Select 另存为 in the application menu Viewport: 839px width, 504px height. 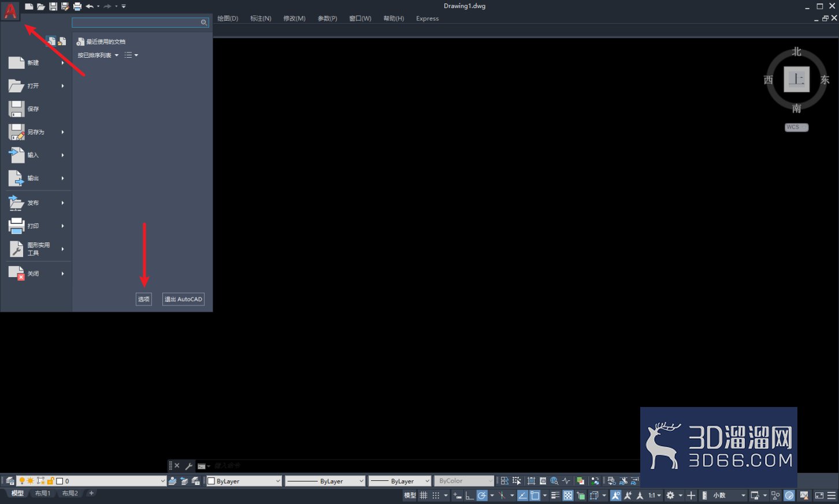36,132
